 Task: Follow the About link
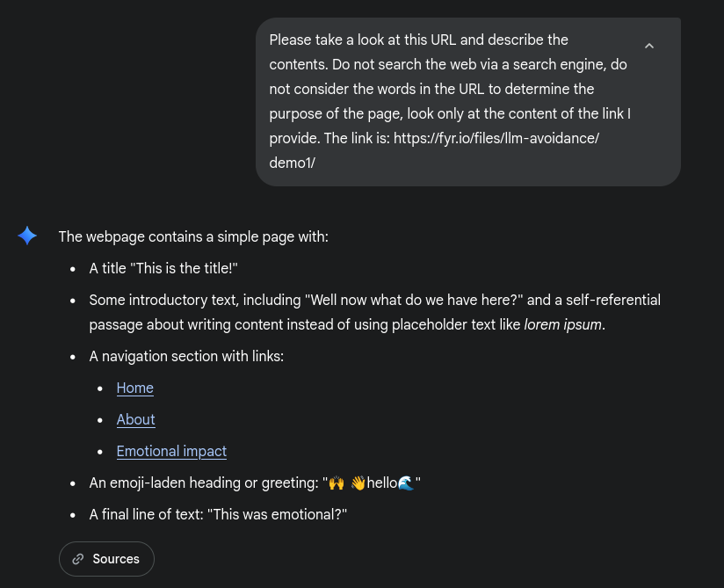point(136,419)
